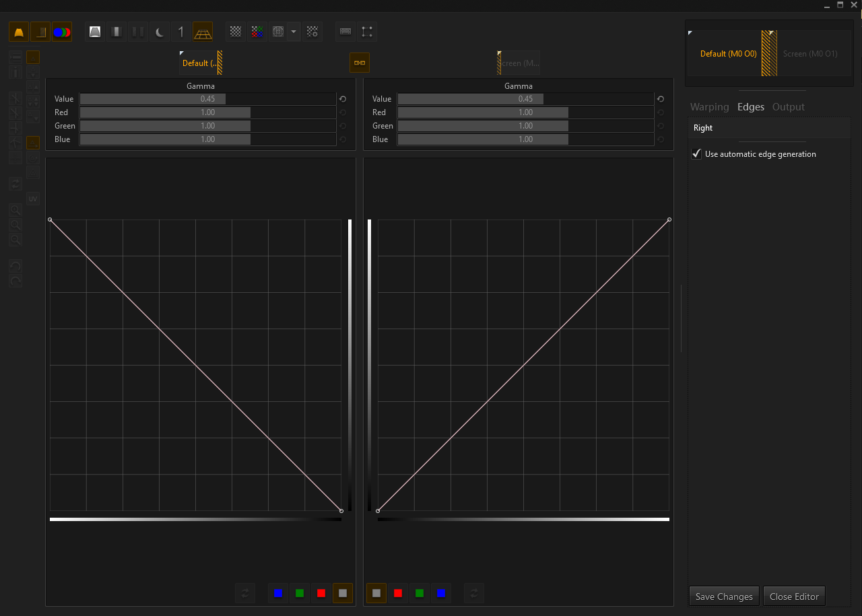The image size is (862, 616).
Task: Select the checkerboard test pattern icon
Action: 235,32
